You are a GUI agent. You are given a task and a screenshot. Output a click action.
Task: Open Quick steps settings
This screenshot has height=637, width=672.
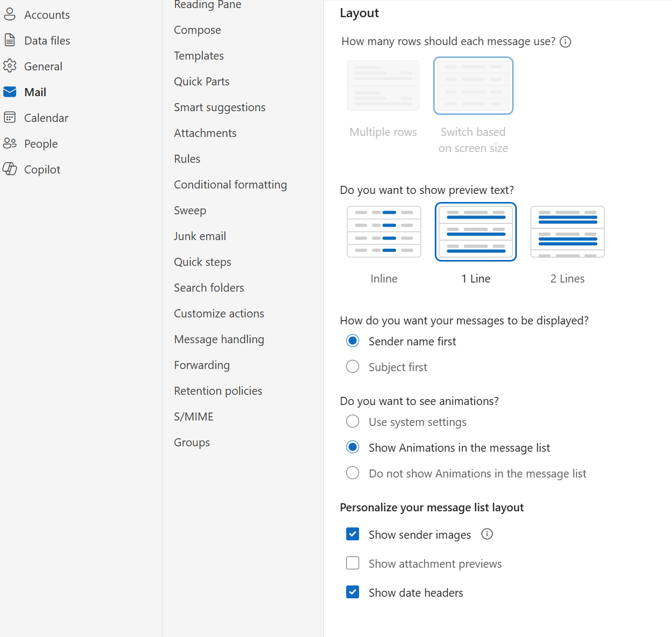[202, 262]
